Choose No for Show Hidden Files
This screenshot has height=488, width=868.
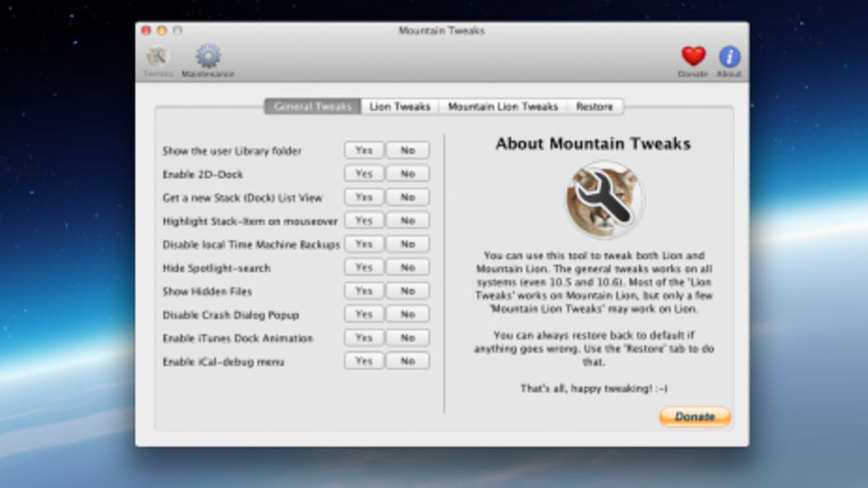408,291
